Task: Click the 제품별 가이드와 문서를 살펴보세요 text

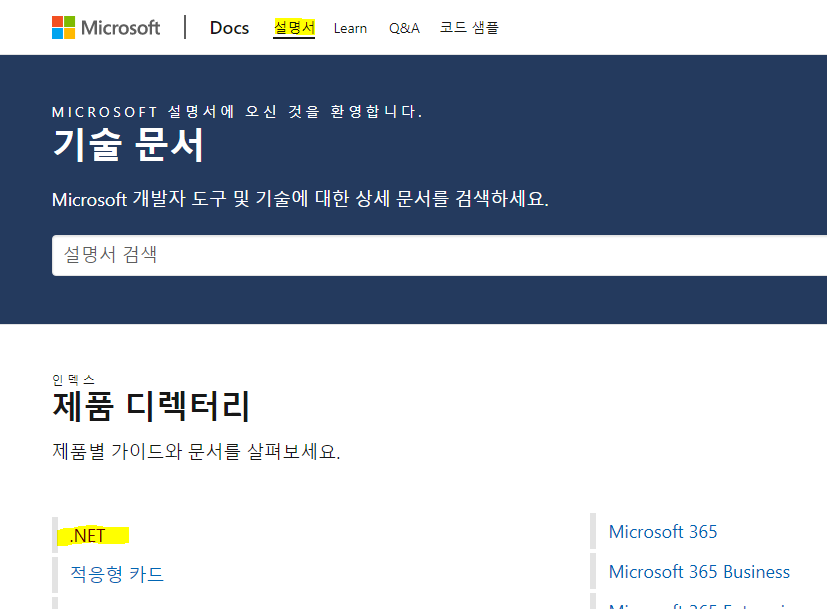Action: [x=196, y=452]
